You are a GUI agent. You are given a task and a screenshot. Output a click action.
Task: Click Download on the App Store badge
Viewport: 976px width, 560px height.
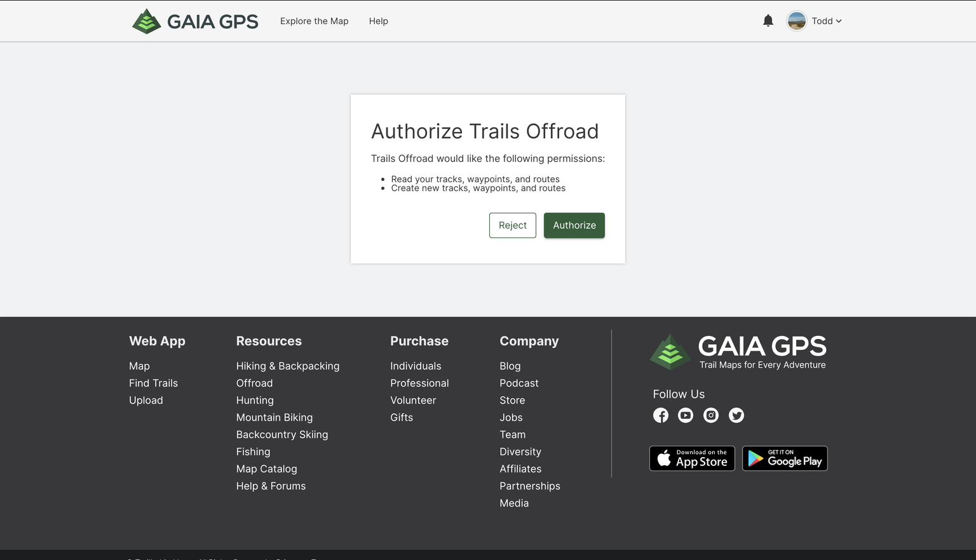[692, 458]
